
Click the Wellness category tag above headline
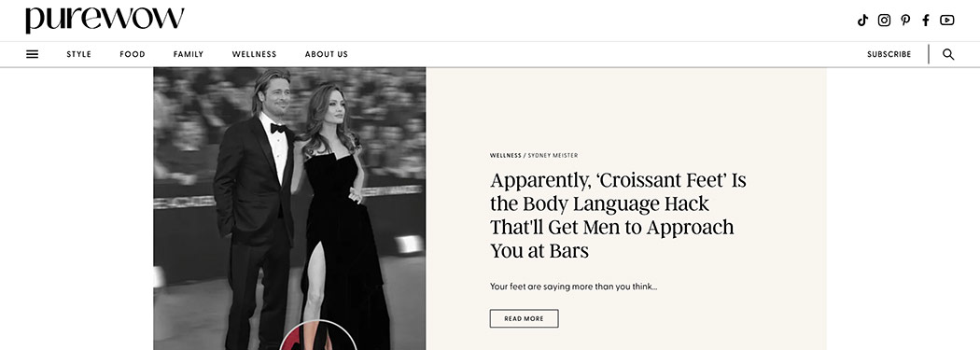pyautogui.click(x=505, y=156)
